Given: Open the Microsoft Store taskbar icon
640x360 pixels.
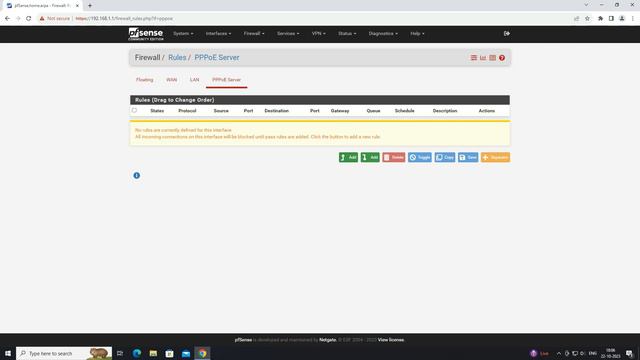Looking at the screenshot, I should click(169, 353).
